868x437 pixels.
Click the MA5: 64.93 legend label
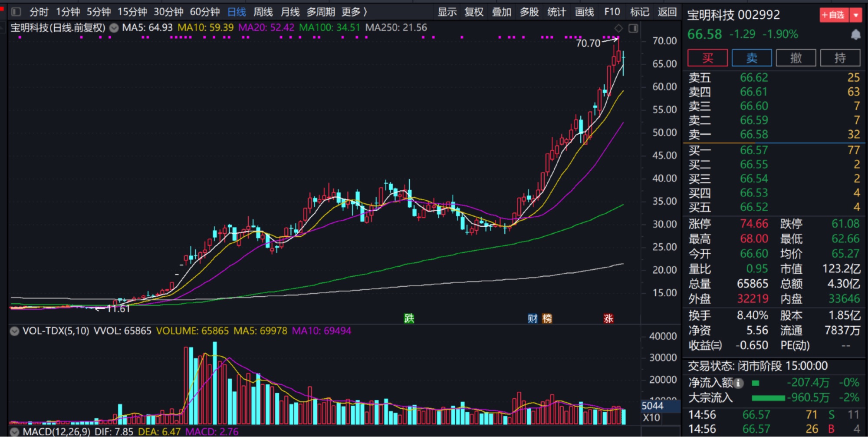147,28
